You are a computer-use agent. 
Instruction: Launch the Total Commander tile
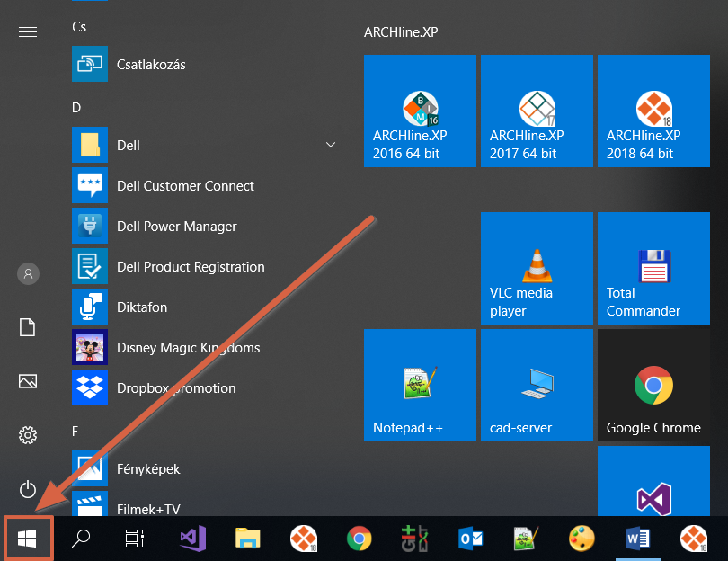[653, 269]
